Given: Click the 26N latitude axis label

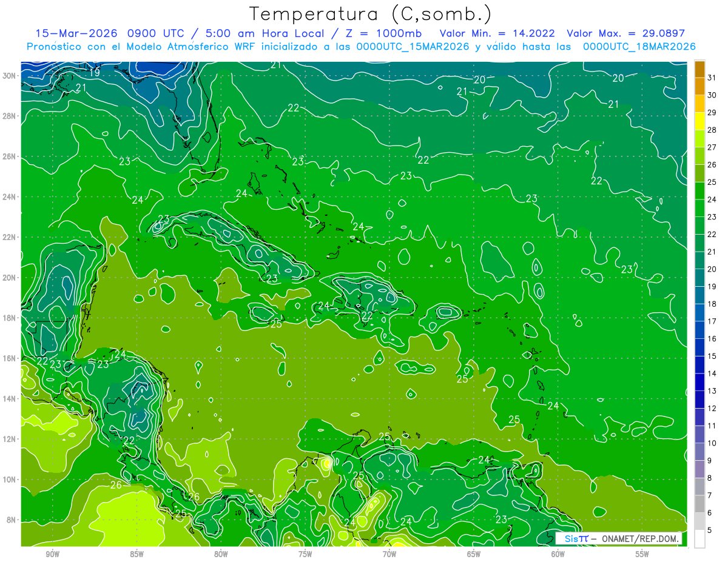Looking at the screenshot, I should point(10,156).
